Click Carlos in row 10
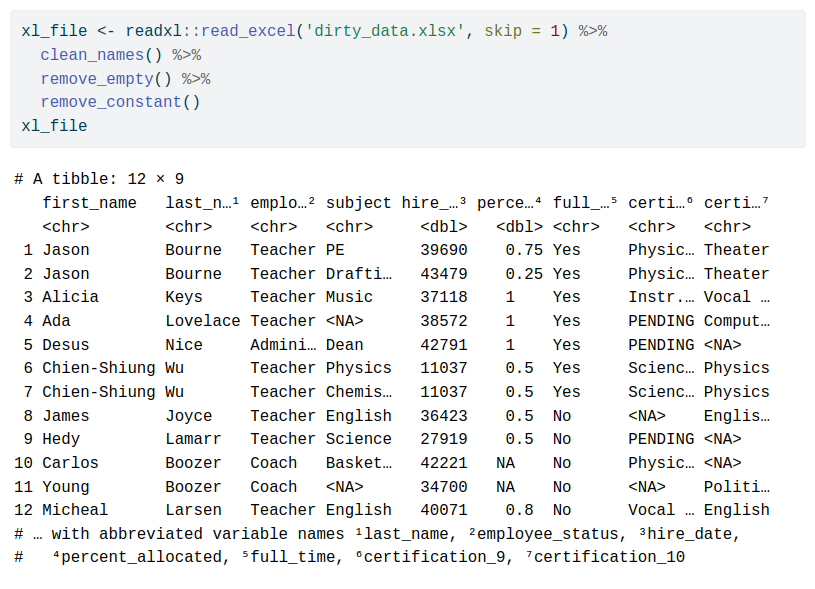 coord(70,463)
